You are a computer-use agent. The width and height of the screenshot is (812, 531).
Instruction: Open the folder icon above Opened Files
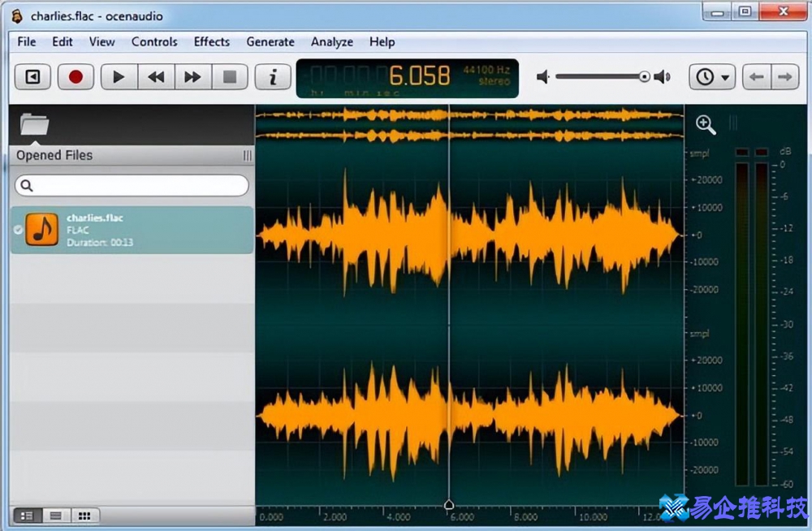pyautogui.click(x=34, y=124)
